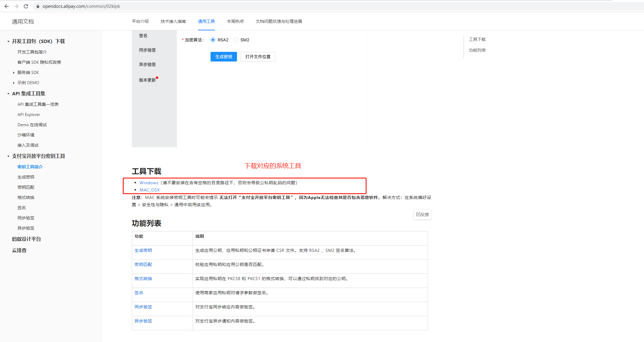The image size is (644, 342).
Task: Switch to the 本周热点 tab
Action: [x=235, y=21]
